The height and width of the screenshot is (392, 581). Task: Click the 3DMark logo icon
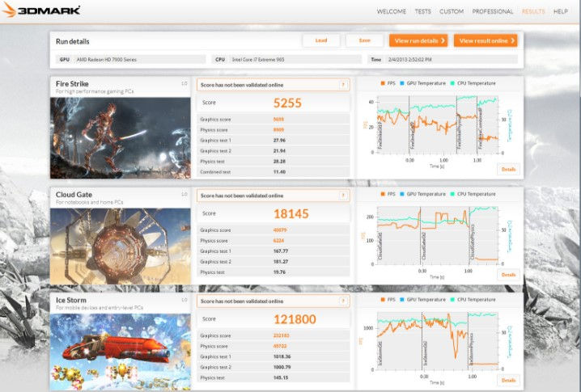(x=9, y=10)
